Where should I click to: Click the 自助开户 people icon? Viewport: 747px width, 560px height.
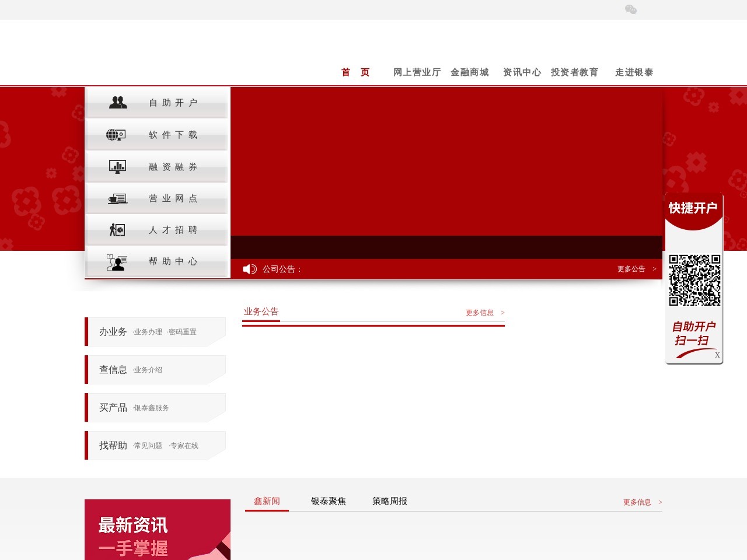(x=118, y=103)
